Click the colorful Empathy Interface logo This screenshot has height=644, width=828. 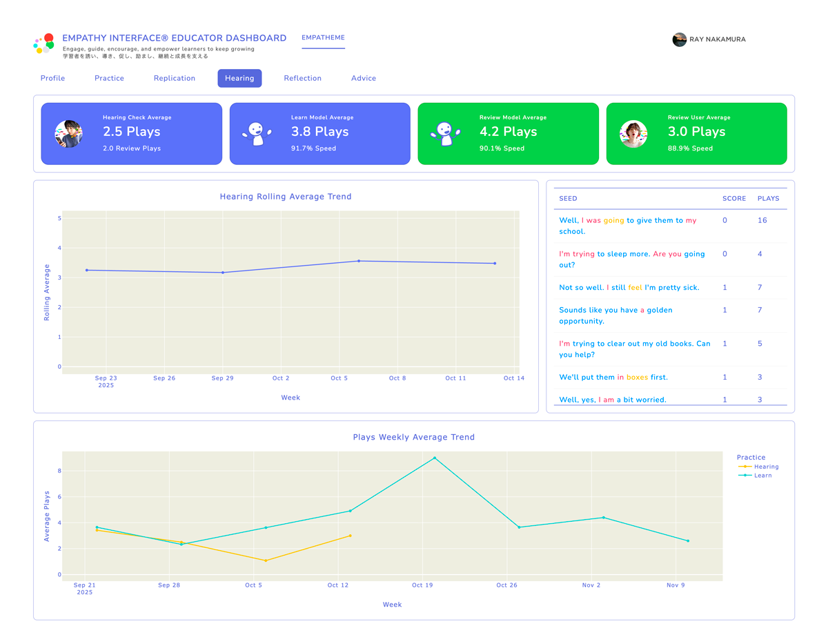click(x=44, y=43)
